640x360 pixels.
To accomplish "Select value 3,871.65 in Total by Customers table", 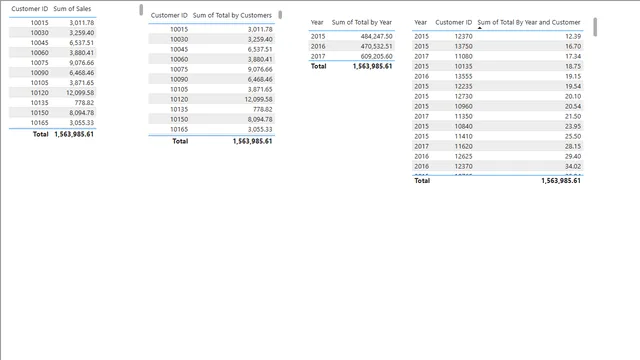I will tap(260, 89).
